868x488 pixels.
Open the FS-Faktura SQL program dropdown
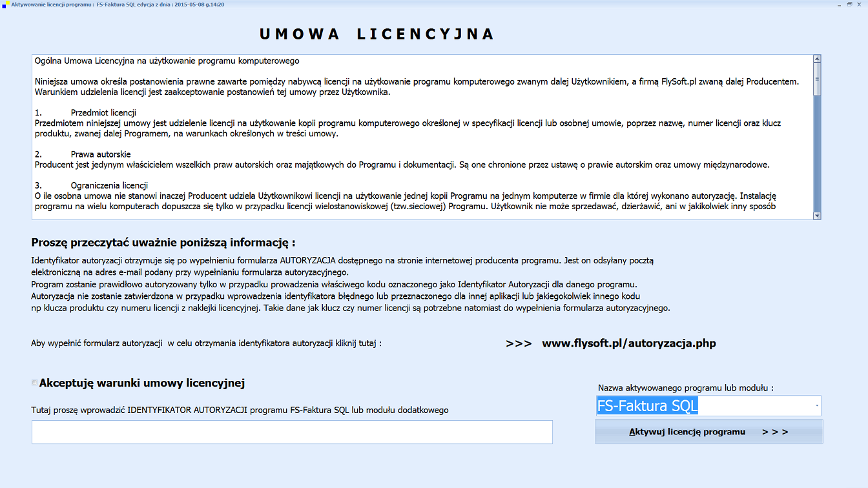(x=817, y=405)
